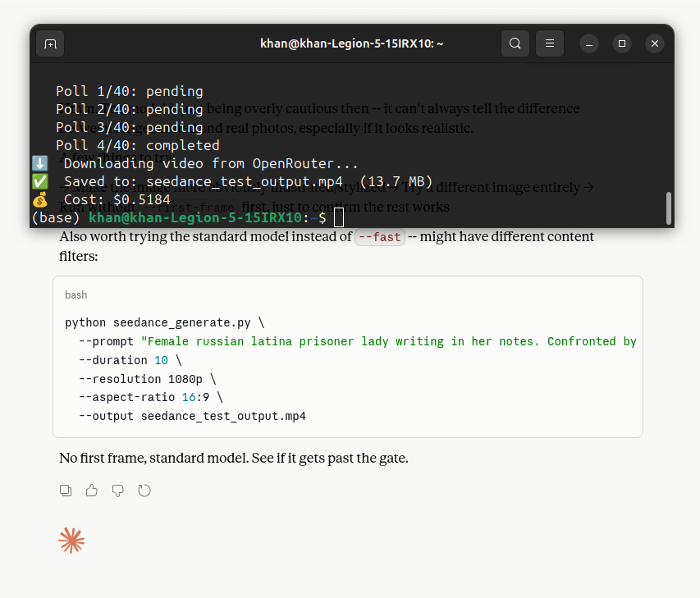Screen dimensions: 700x598
Task: Open terminal search
Action: coord(515,43)
